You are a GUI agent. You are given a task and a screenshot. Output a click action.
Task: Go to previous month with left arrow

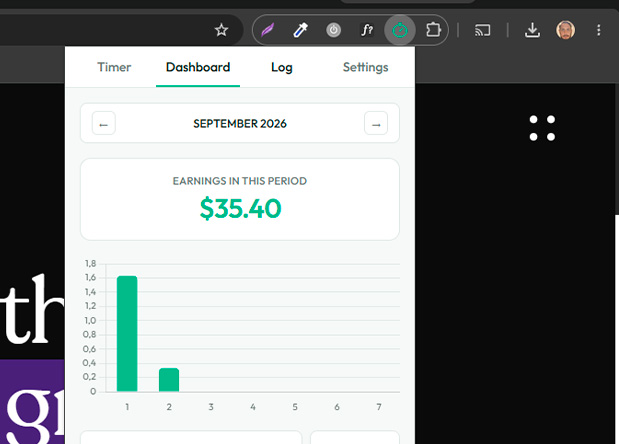[104, 123]
